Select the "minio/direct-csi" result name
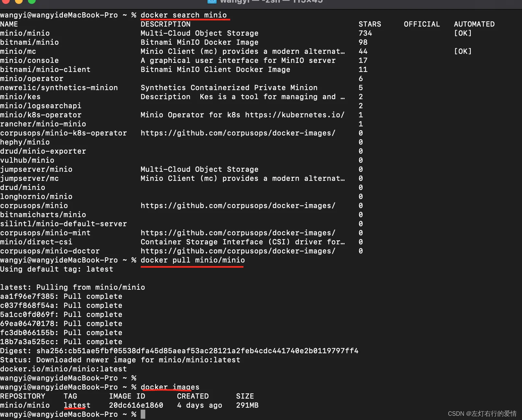This screenshot has height=420, width=522. pos(36,242)
